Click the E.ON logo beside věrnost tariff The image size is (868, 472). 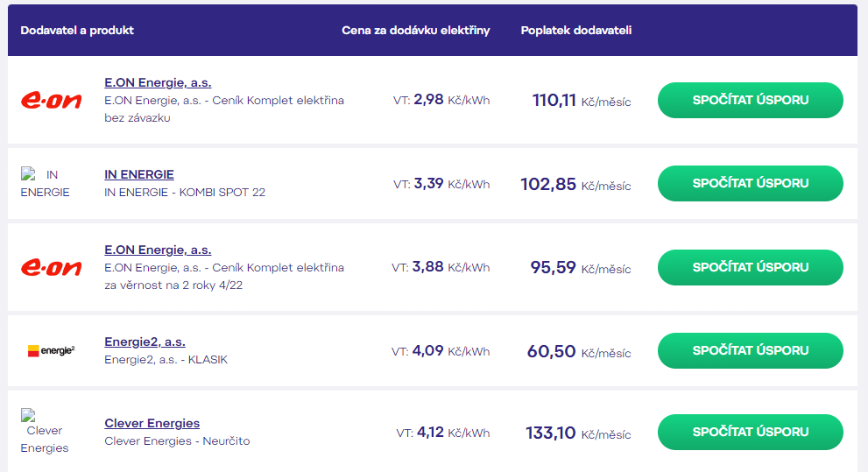click(x=51, y=267)
